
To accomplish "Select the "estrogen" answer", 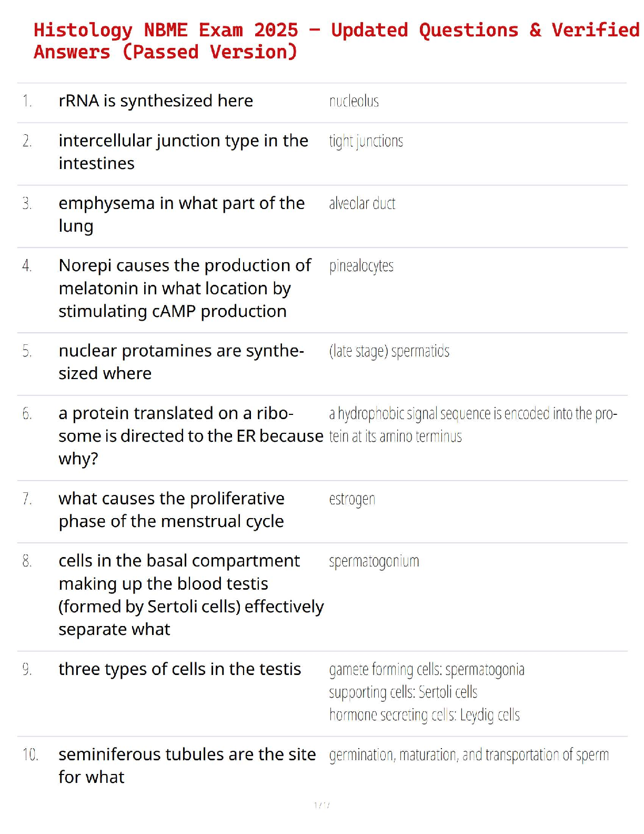I will coord(352,499).
